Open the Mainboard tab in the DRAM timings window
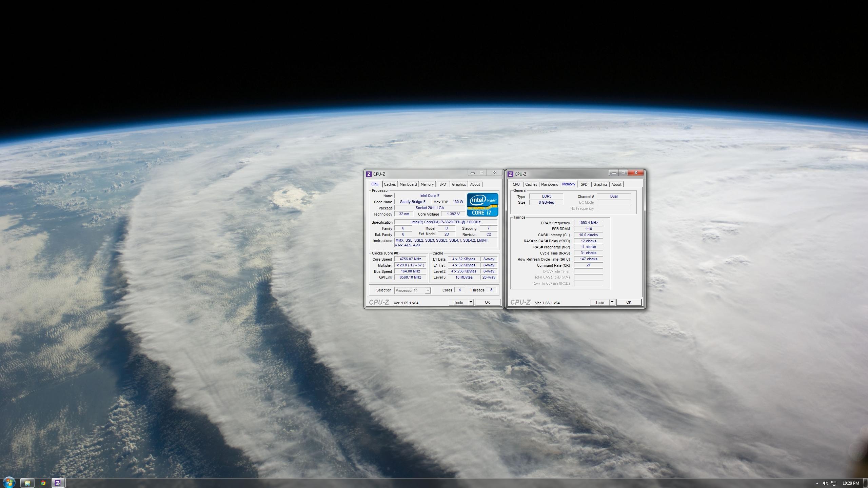868x488 pixels. coord(550,185)
